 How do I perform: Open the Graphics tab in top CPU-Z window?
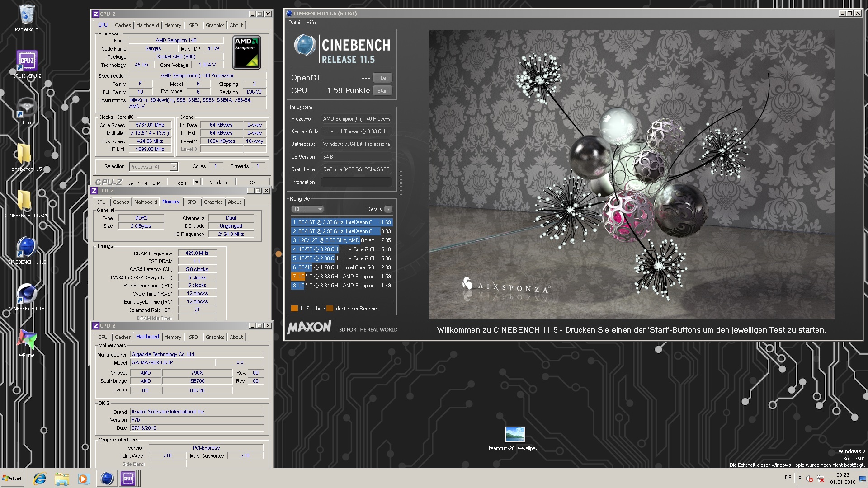tap(215, 25)
